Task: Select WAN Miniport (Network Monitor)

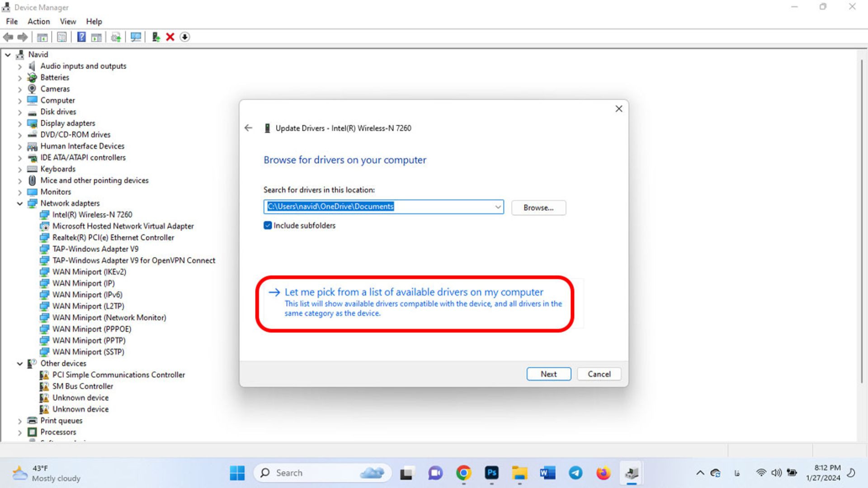Action: click(x=109, y=318)
